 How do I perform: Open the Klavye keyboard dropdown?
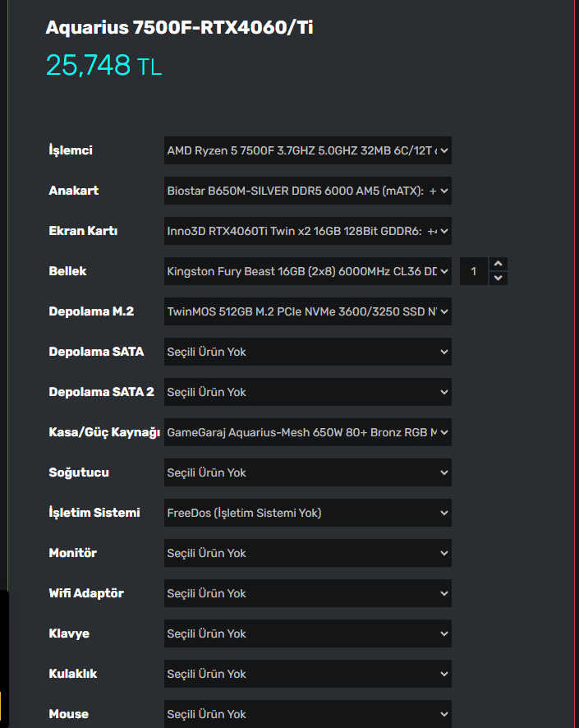[308, 634]
